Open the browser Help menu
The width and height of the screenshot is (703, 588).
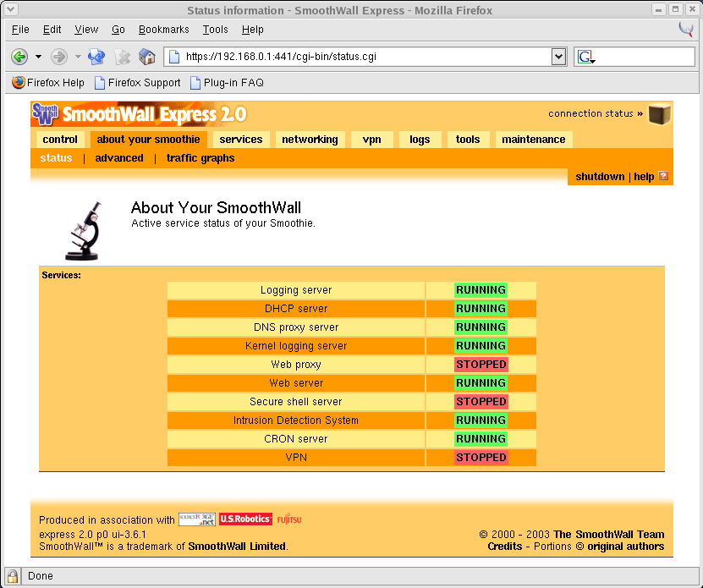point(252,30)
